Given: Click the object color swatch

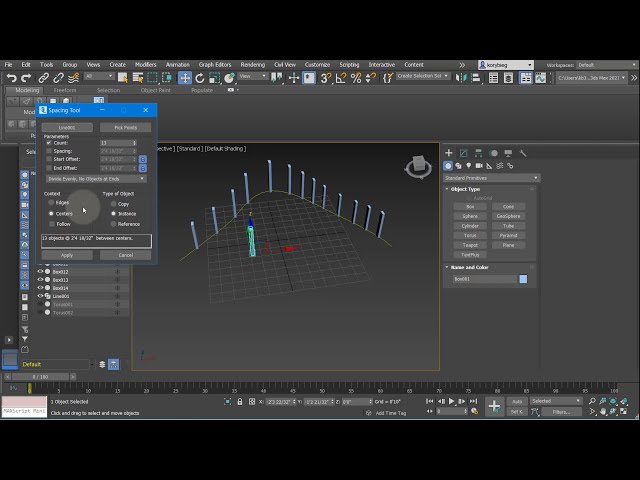Looking at the screenshot, I should click(523, 279).
